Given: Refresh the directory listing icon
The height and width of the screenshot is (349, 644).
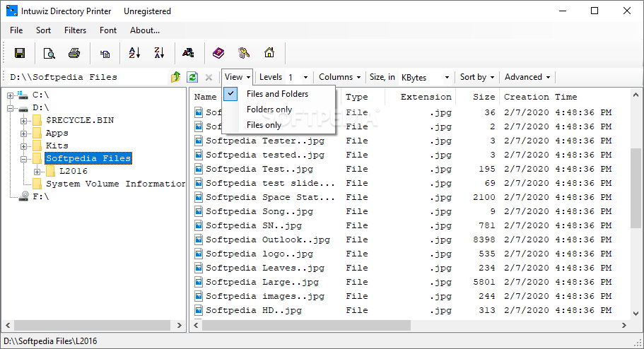Looking at the screenshot, I should [192, 77].
